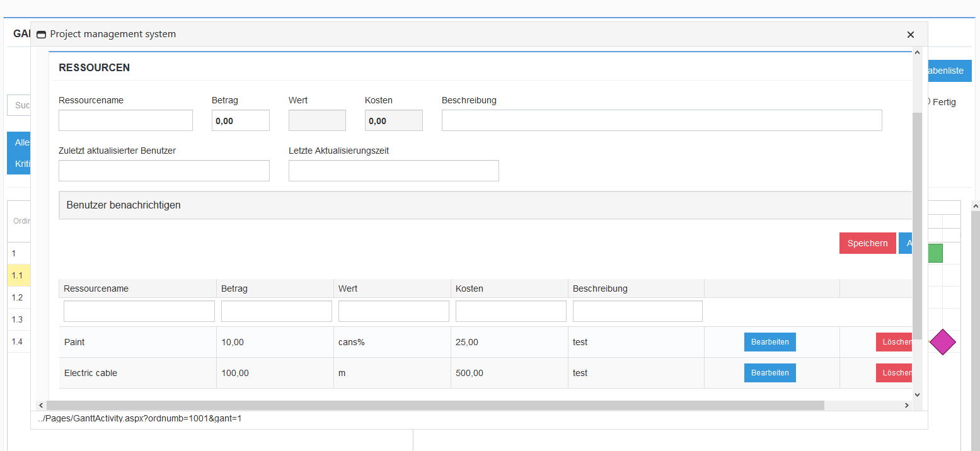Select Gantt row 1.2 in the background page
The image size is (980, 451).
[19, 297]
